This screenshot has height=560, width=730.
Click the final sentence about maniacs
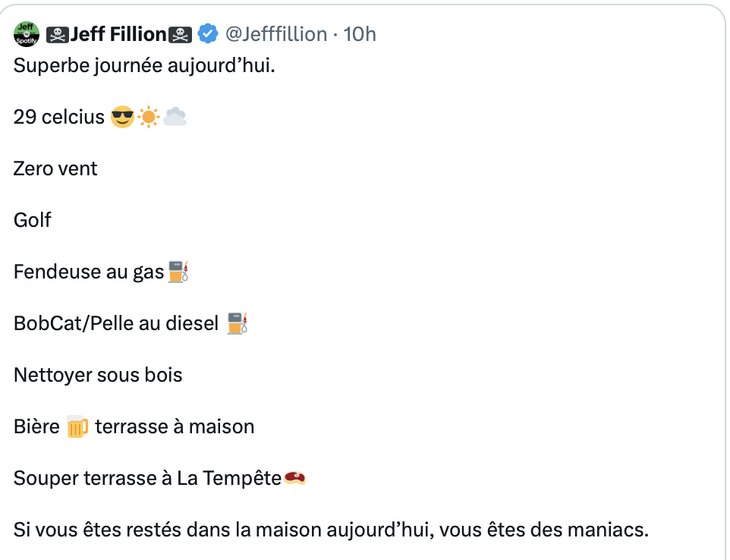coord(331,530)
